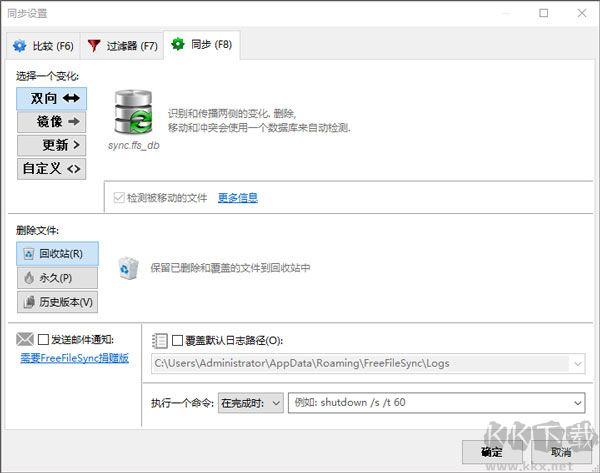Choose the 双向 two-way sync variant
This screenshot has width=600, height=473.
pos(52,99)
